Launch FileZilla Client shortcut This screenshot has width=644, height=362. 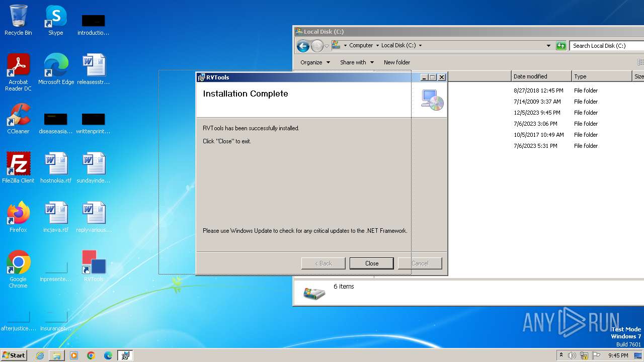click(18, 168)
